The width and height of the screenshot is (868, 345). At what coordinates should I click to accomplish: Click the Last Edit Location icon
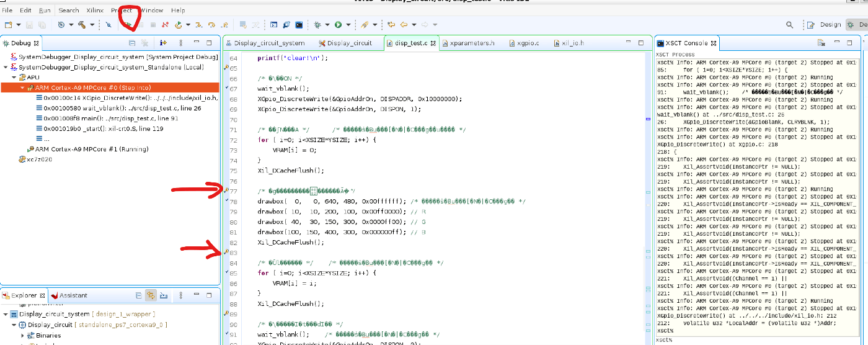(390, 25)
